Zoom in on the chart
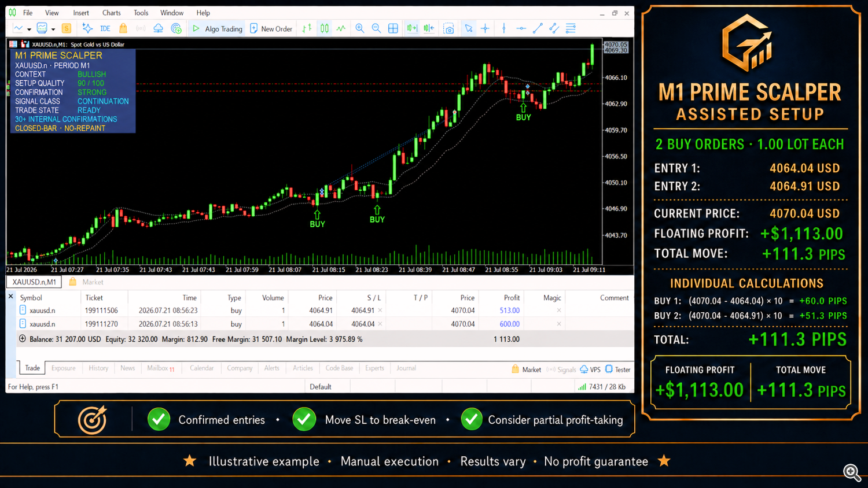This screenshot has height=488, width=868. (360, 28)
